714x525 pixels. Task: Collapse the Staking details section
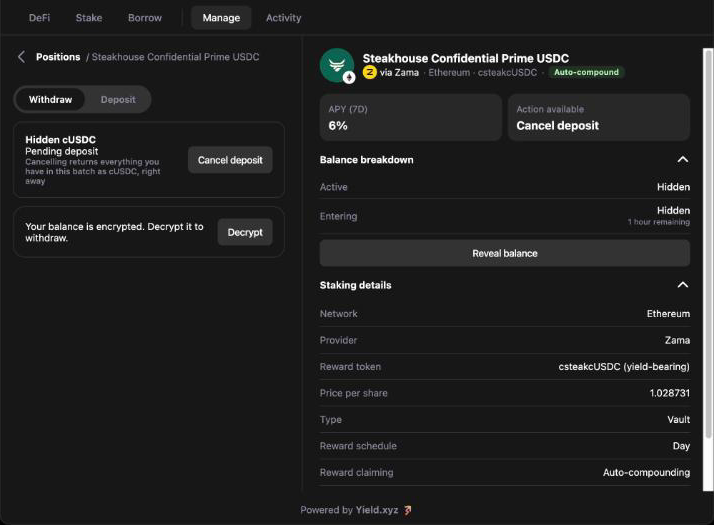point(683,285)
